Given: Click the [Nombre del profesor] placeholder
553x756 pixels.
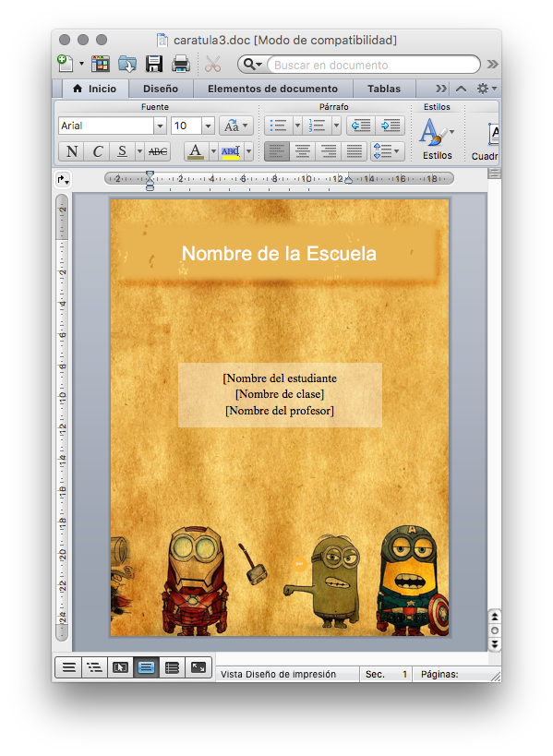Looking at the screenshot, I should 280,411.
